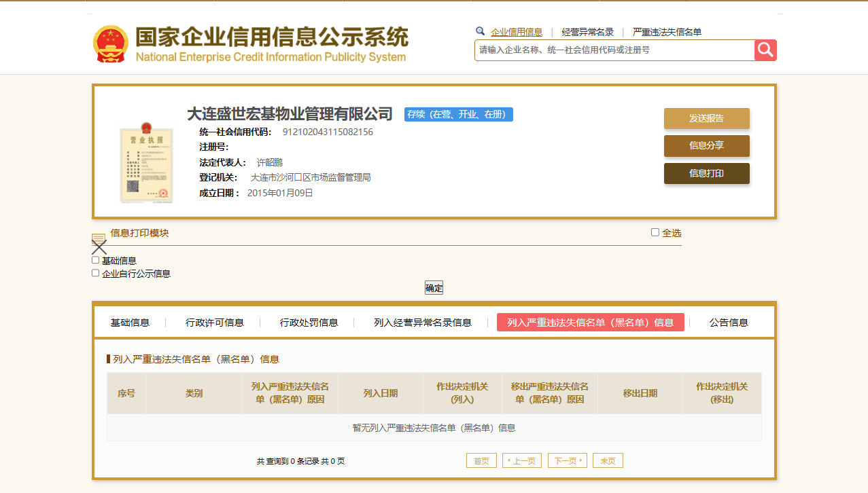The image size is (868, 493).
Task: Click the 信息打印 button
Action: click(x=706, y=174)
